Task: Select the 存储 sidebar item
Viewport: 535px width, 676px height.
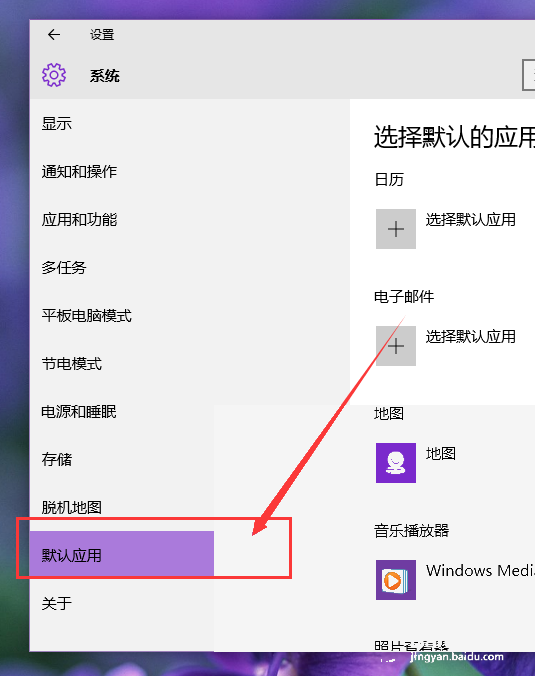Action: (x=56, y=460)
